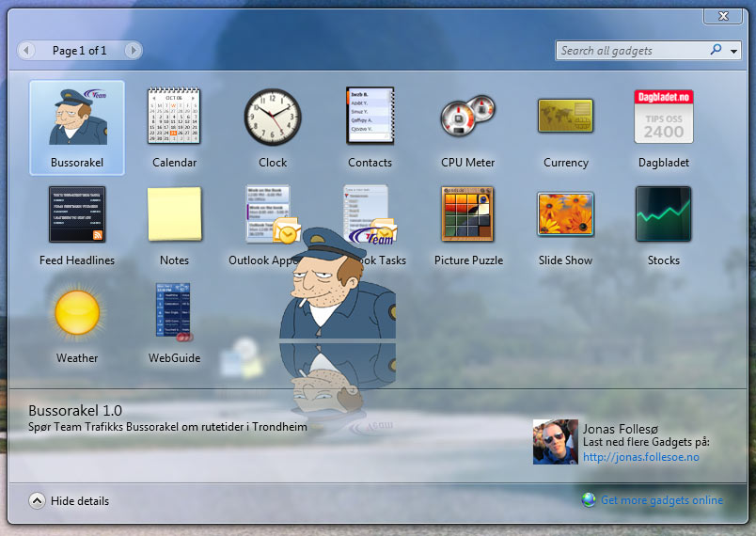The image size is (756, 536).
Task: Close the gadget gallery window
Action: [723, 16]
